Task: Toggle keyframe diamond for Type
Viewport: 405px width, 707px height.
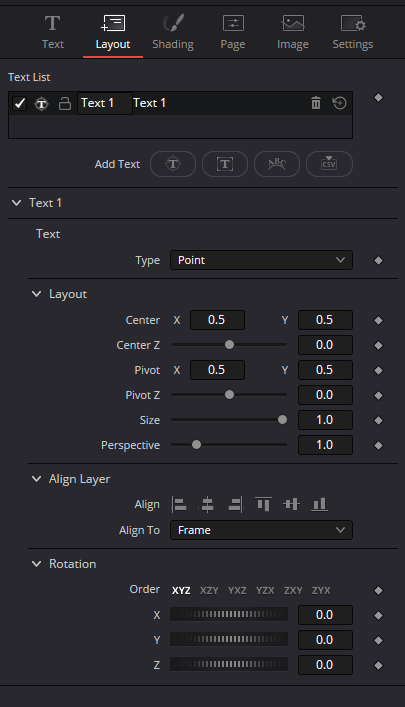Action: (x=378, y=260)
